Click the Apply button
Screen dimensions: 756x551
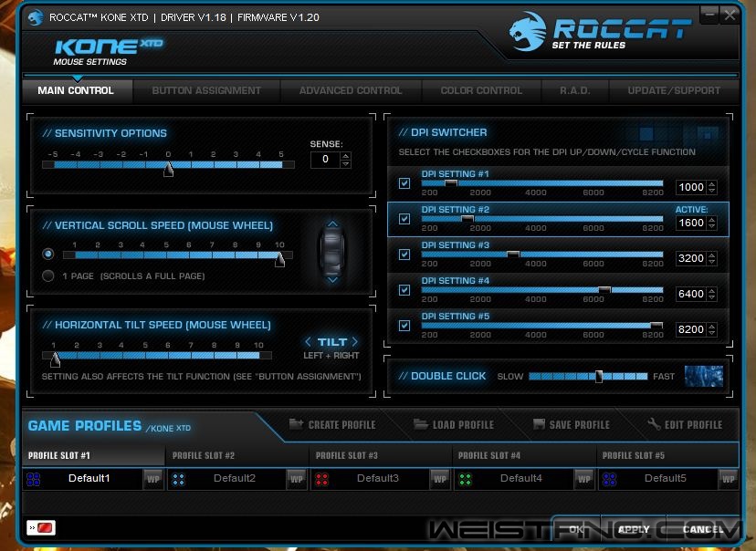[634, 529]
